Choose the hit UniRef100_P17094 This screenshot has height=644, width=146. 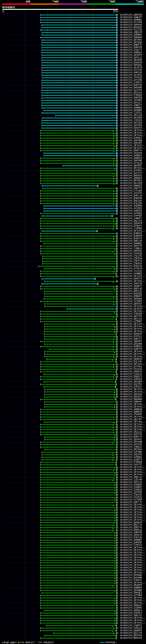(x=131, y=22)
